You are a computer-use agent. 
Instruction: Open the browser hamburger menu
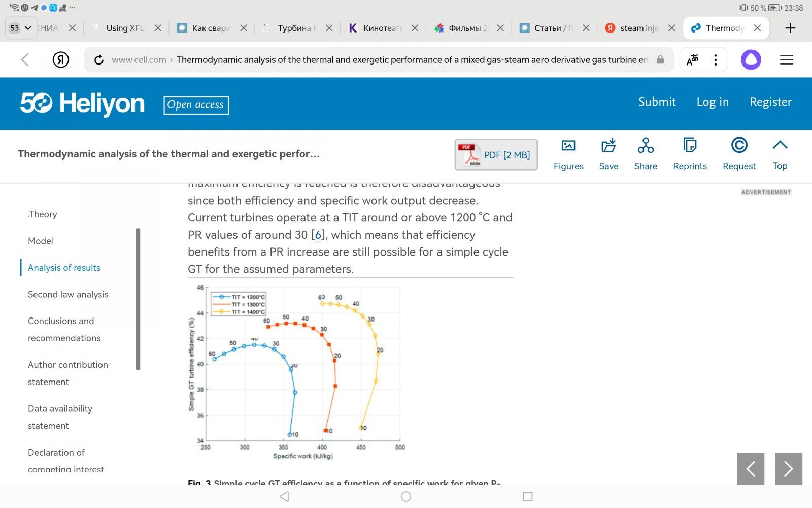coord(786,59)
